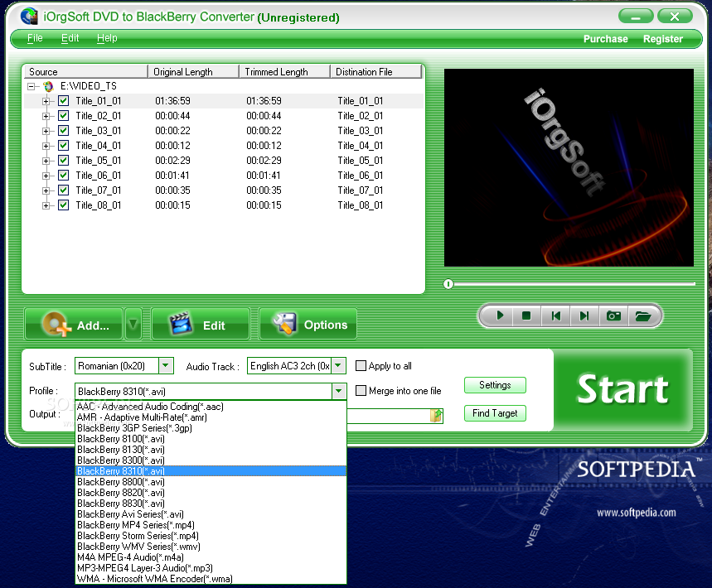Click the Add disc button
Viewport: 712px width, 588px height.
point(74,325)
